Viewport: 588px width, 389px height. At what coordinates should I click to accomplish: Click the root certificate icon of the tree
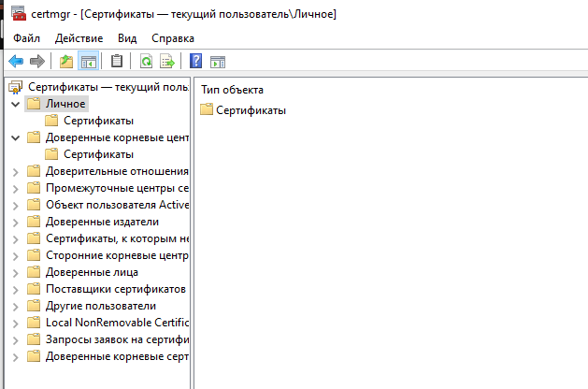[x=15, y=87]
